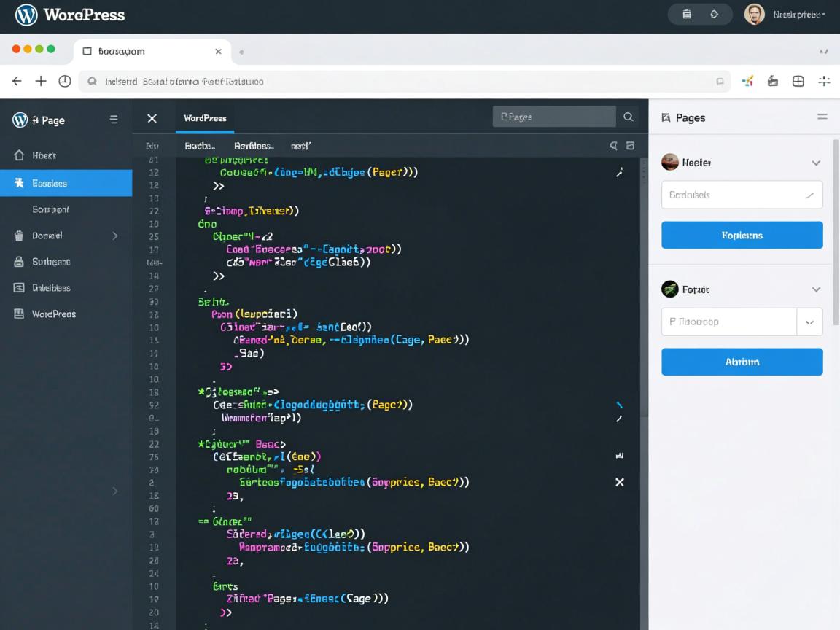Image resolution: width=840 pixels, height=630 pixels.
Task: Click the browser back arrow
Action: click(x=17, y=82)
